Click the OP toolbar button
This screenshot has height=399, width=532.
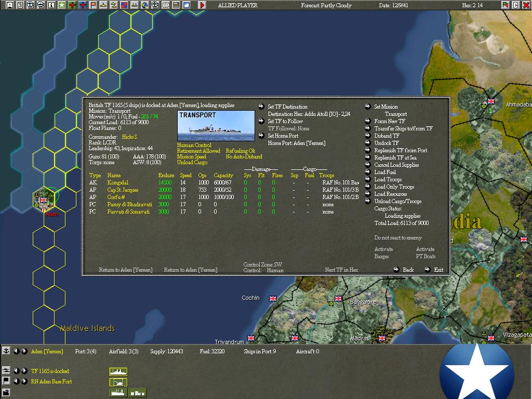pyautogui.click(x=166, y=5)
